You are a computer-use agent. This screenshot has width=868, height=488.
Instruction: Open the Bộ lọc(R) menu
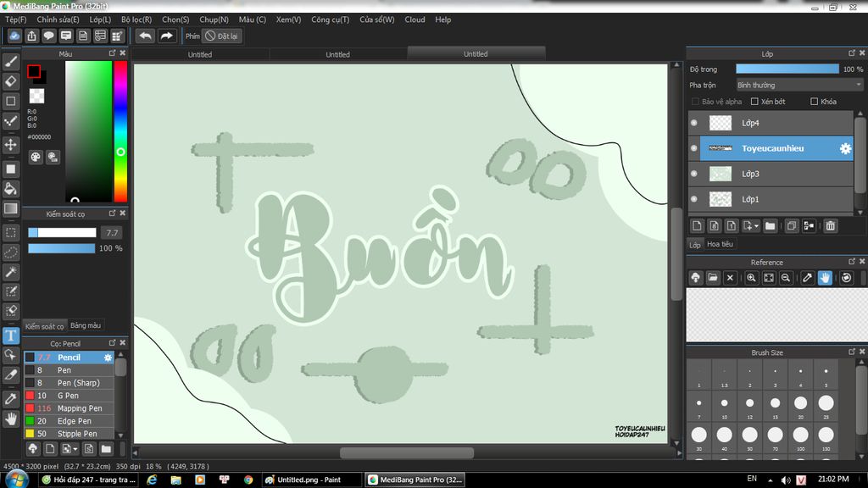[136, 19]
